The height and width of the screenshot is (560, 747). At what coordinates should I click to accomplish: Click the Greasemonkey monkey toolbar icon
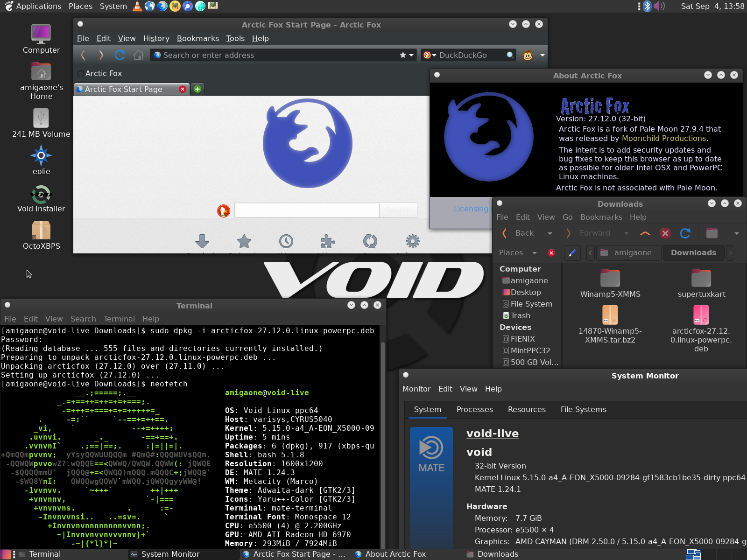click(x=528, y=55)
